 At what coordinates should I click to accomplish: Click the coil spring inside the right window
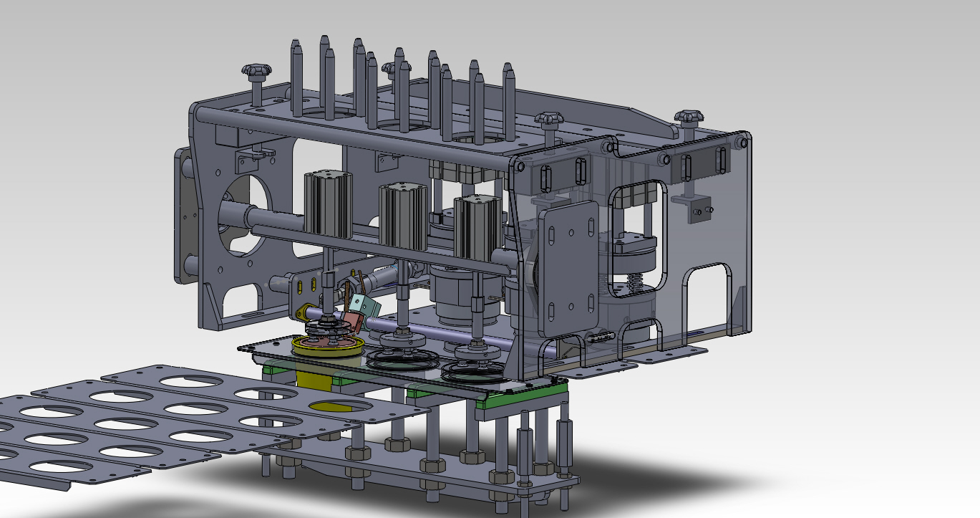tap(634, 284)
